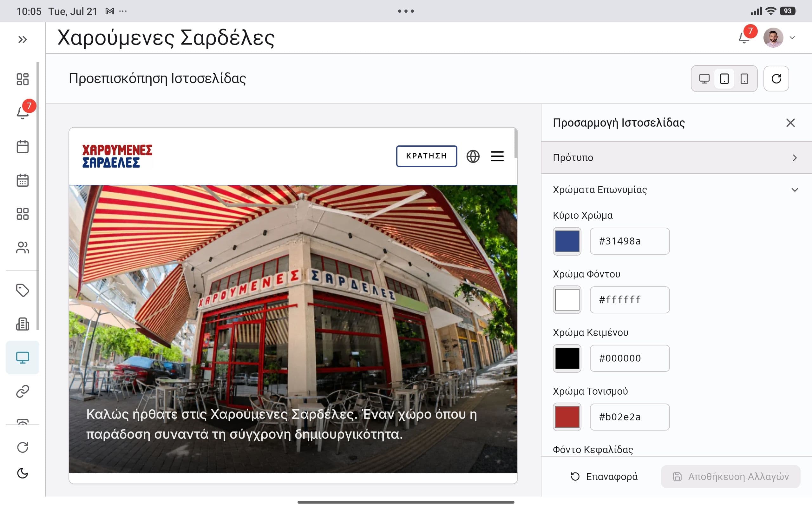Select the website monitor icon in sidebar
Viewport: 812px width, 508px height.
23,358
